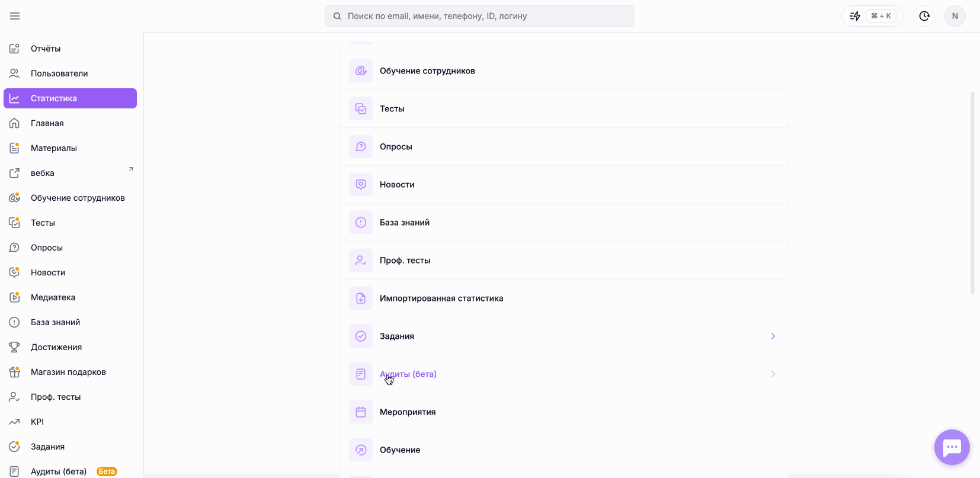The height and width of the screenshot is (478, 980).
Task: Open the user avatar N menu
Action: point(955,16)
